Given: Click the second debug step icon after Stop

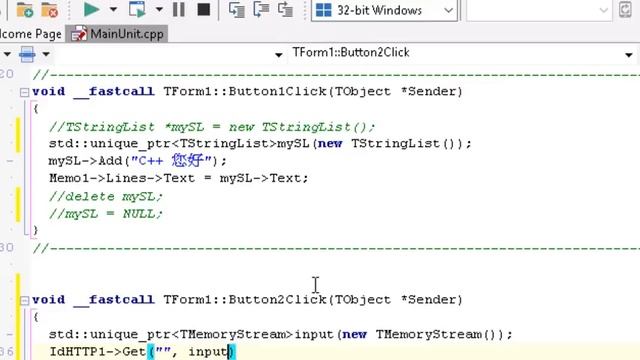Looking at the screenshot, I should click(261, 10).
